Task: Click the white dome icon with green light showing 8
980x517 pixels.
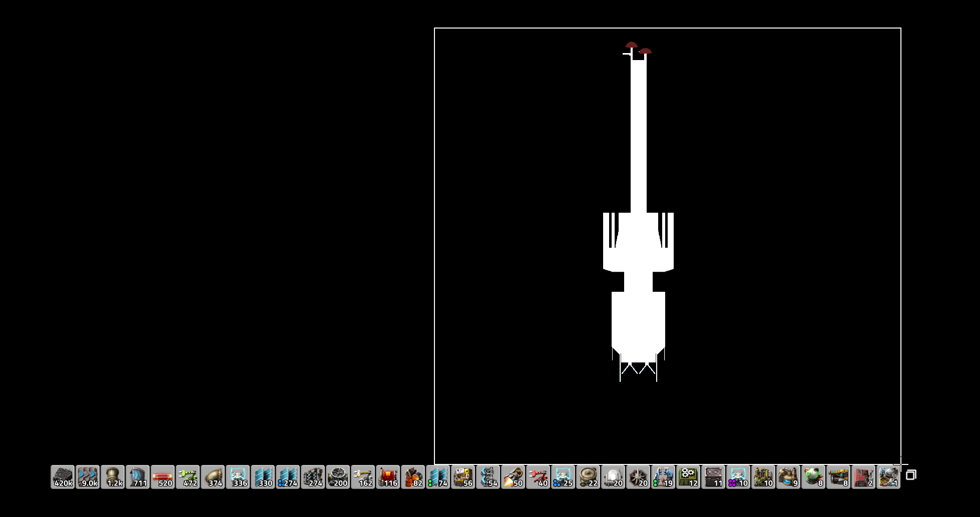Action: coord(813,477)
